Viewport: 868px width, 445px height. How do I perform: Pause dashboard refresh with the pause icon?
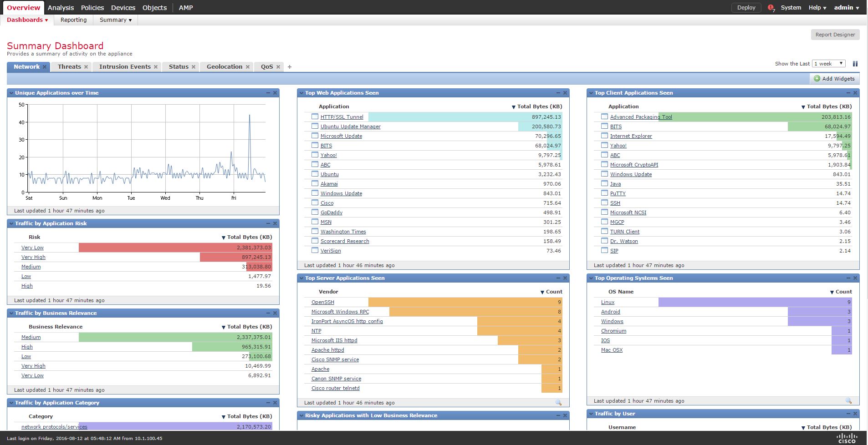(x=855, y=64)
